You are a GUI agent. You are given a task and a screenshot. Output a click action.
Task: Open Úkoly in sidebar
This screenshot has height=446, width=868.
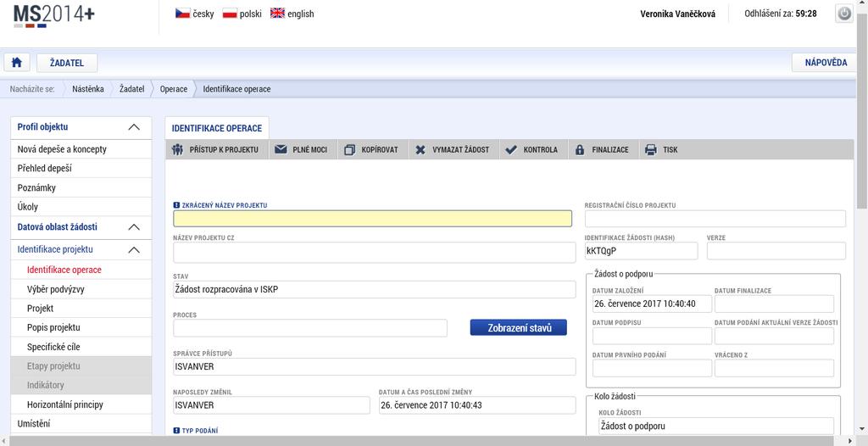[x=81, y=207]
